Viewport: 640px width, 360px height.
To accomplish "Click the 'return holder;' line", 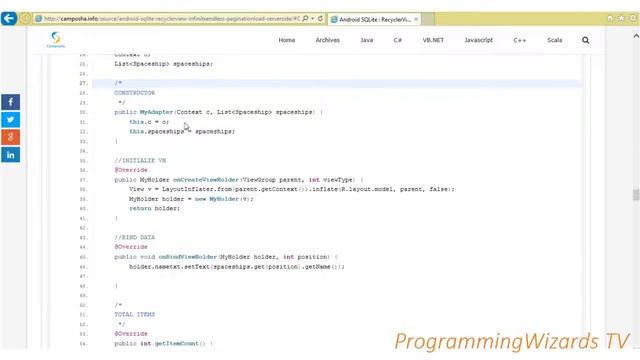I will (154, 209).
